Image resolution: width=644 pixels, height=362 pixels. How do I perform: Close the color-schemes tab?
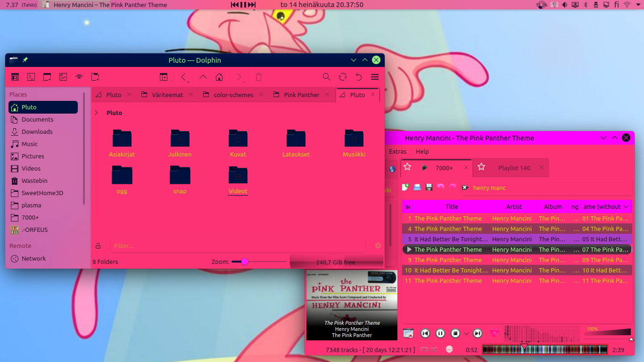tap(261, 94)
